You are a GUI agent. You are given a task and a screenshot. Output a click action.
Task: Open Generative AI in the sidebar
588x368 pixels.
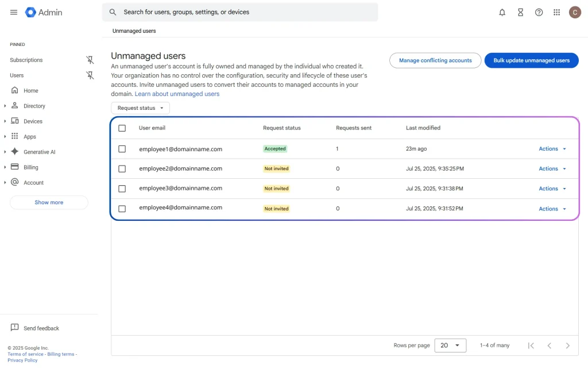click(x=39, y=152)
